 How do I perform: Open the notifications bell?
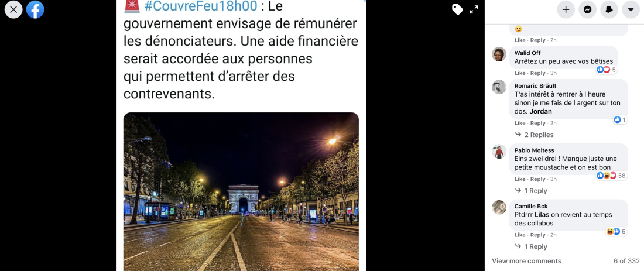click(x=609, y=9)
